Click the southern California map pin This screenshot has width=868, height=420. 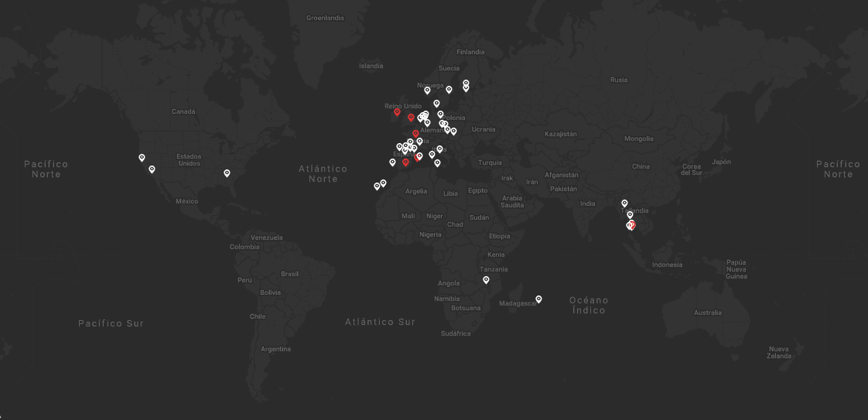coord(152,169)
